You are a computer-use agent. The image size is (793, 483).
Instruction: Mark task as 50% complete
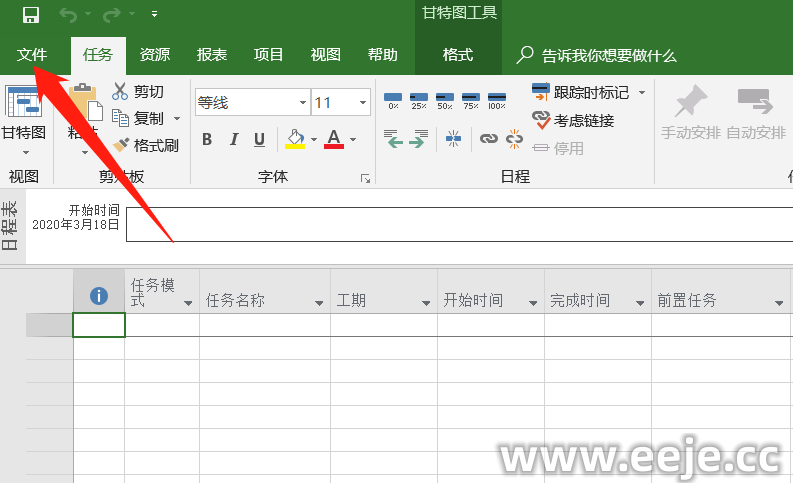(x=445, y=99)
